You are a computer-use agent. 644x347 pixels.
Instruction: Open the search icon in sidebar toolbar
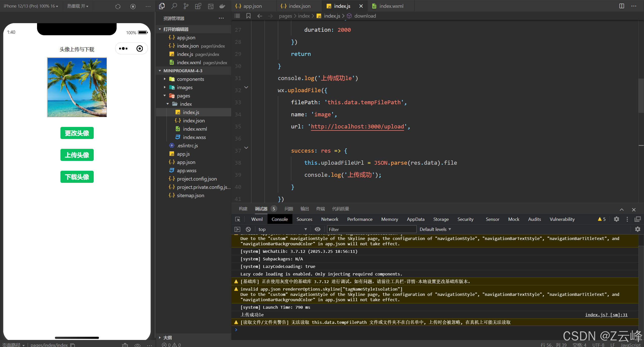pyautogui.click(x=174, y=6)
